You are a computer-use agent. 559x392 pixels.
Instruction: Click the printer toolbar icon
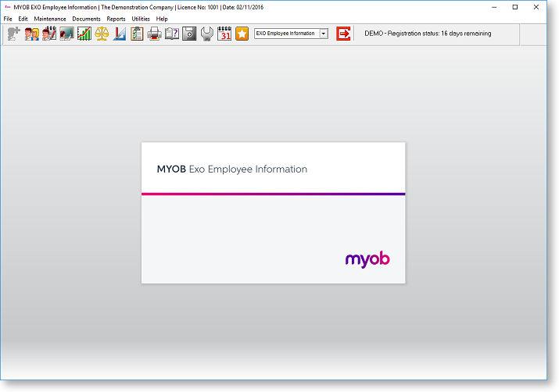click(x=155, y=34)
